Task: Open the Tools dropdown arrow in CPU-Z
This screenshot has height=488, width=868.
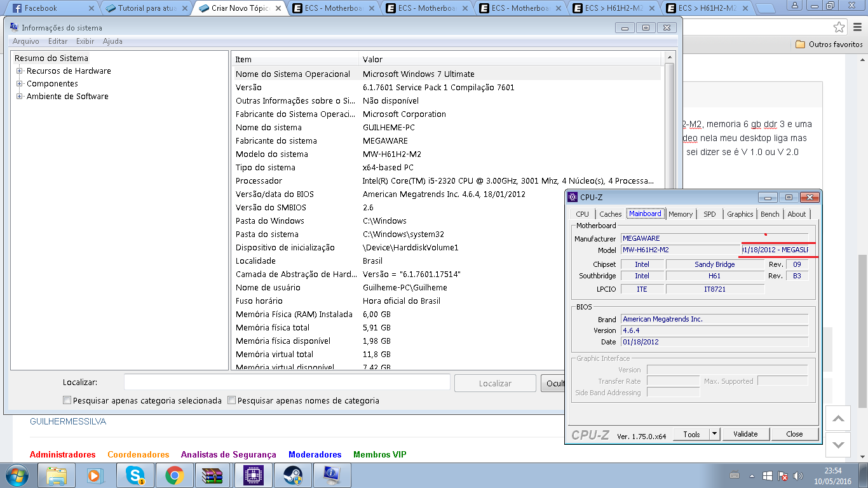Action: (x=714, y=434)
